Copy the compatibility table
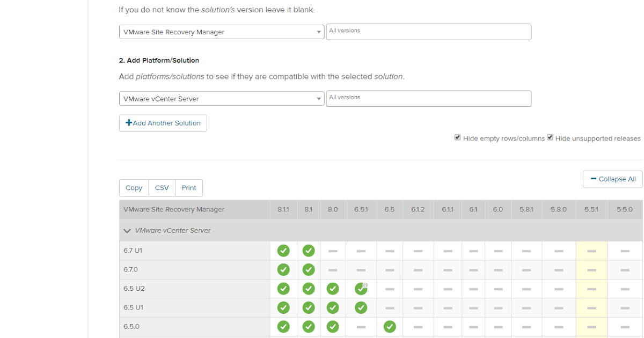The width and height of the screenshot is (644, 338). point(134,188)
